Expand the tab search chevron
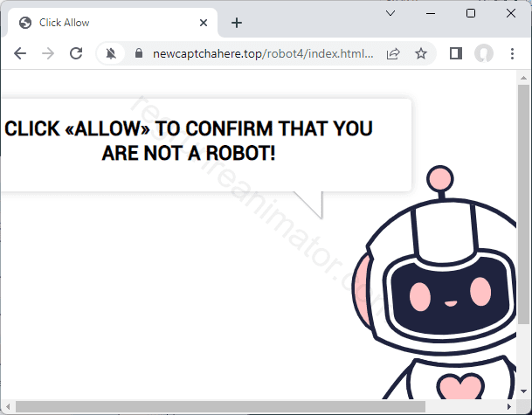Image resolution: width=532 pixels, height=415 pixels. click(x=390, y=13)
